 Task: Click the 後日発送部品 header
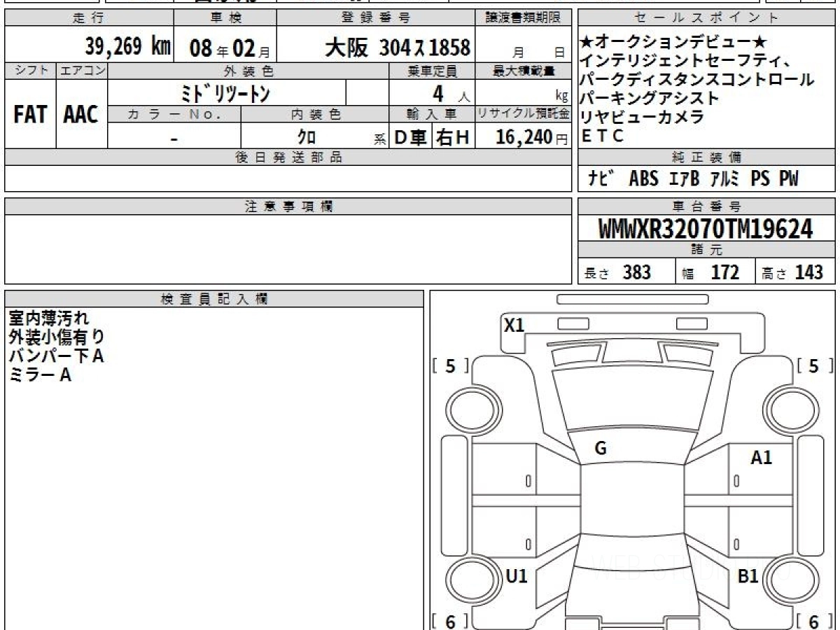point(288,157)
